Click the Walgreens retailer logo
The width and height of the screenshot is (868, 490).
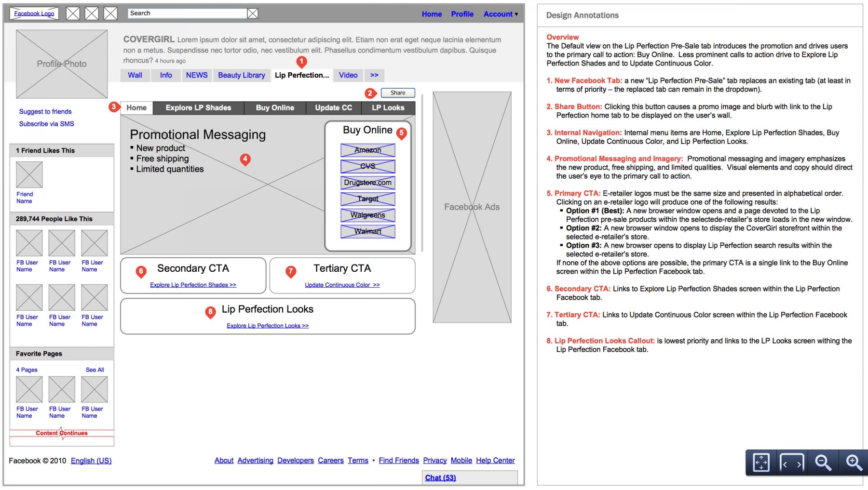[x=368, y=215]
